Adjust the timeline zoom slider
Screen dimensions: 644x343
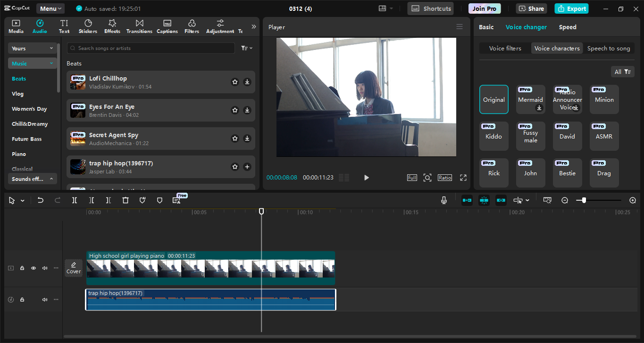pyautogui.click(x=584, y=200)
